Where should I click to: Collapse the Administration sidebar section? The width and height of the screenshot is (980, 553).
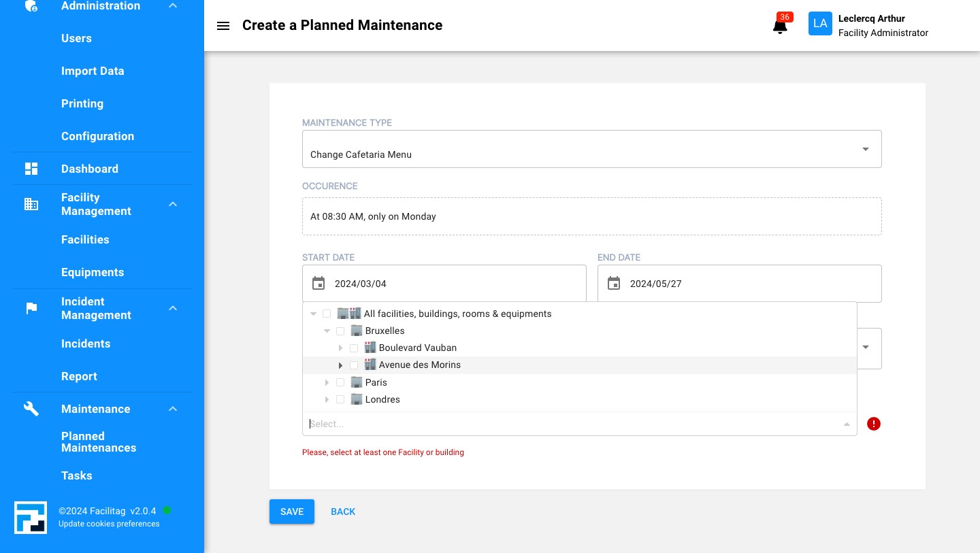(x=173, y=6)
